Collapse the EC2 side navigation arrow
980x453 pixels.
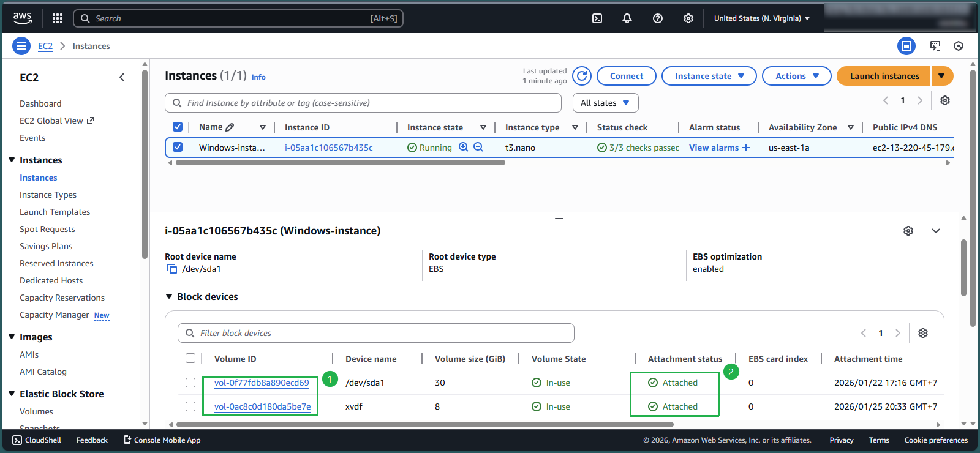122,77
